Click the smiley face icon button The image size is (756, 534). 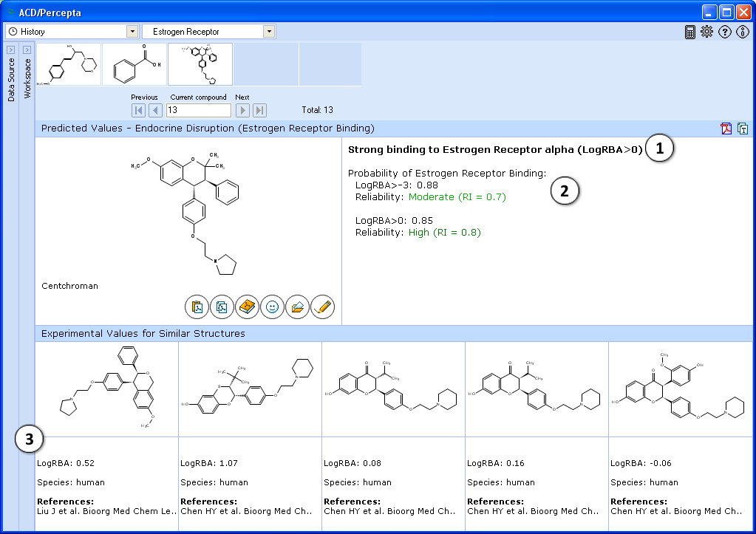click(x=273, y=307)
